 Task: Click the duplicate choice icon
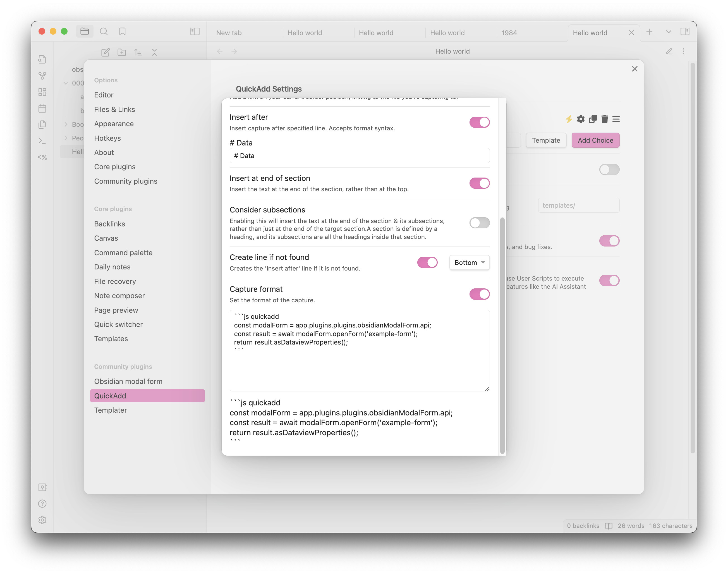(593, 119)
